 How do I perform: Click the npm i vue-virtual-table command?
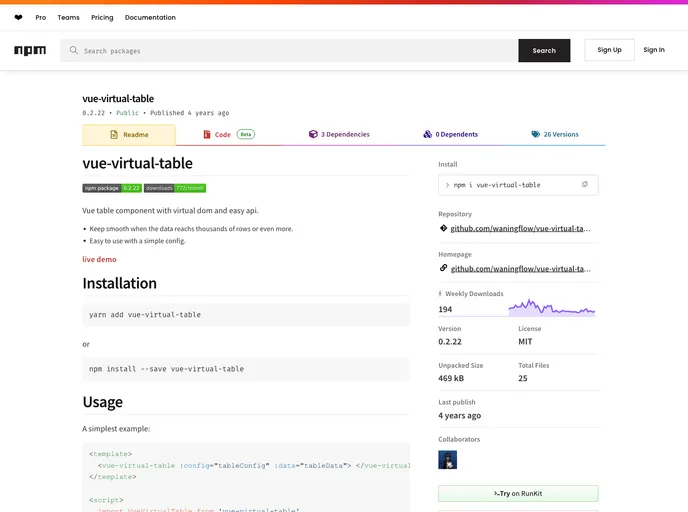coord(497,185)
